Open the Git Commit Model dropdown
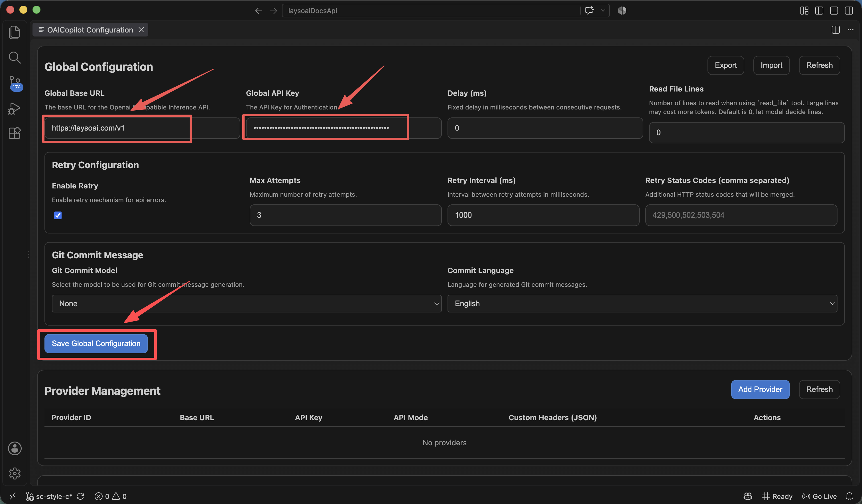 247,304
